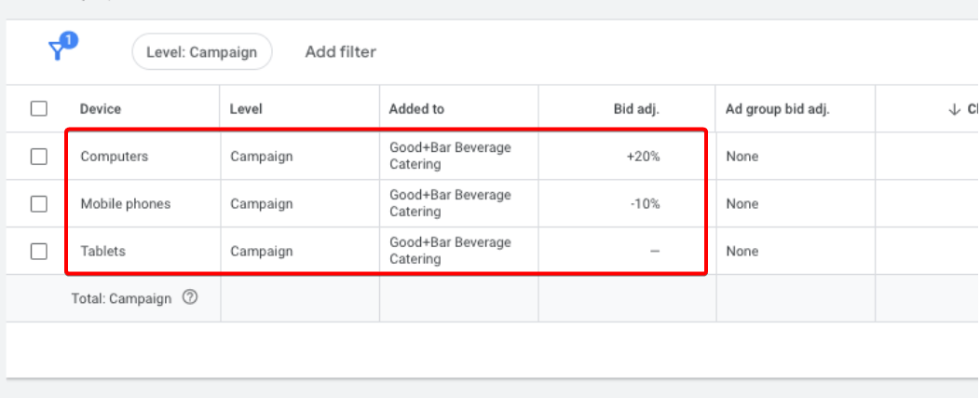Image resolution: width=980 pixels, height=398 pixels.
Task: Click Add filter
Action: click(x=340, y=52)
